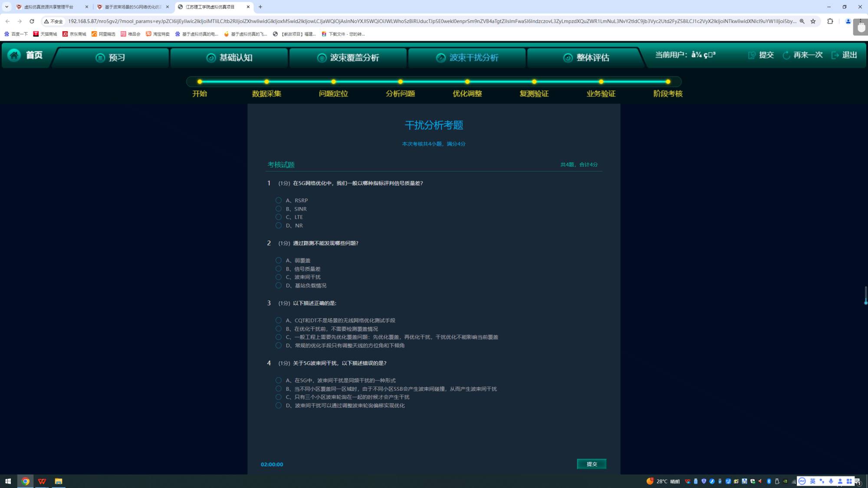This screenshot has height=488, width=868.
Task: Click the submit icon beside 提交 in header
Action: (x=752, y=55)
